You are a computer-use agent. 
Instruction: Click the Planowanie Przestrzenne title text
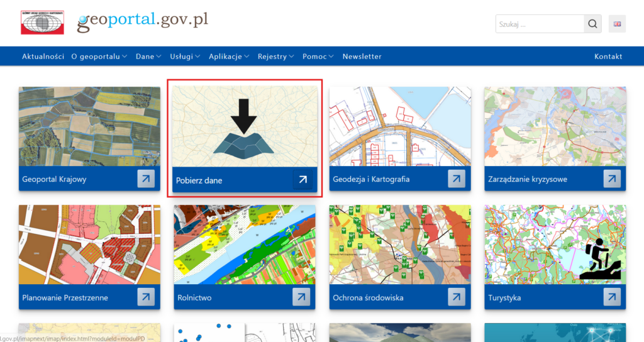tap(65, 297)
